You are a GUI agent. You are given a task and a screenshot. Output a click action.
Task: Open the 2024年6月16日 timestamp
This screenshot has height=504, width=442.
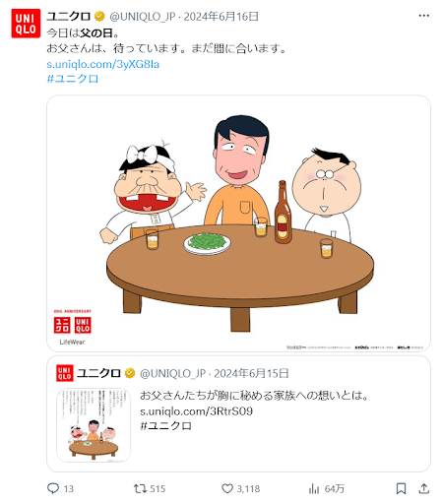[x=221, y=16]
